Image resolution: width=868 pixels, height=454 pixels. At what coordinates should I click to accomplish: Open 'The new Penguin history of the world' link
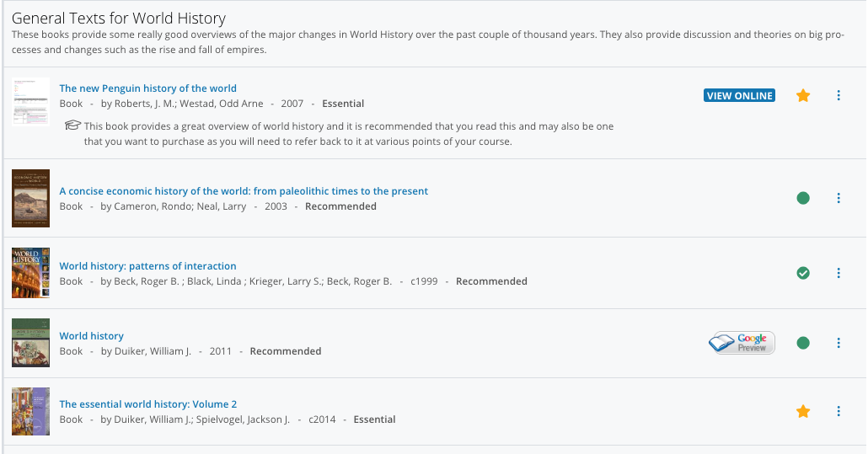147,88
